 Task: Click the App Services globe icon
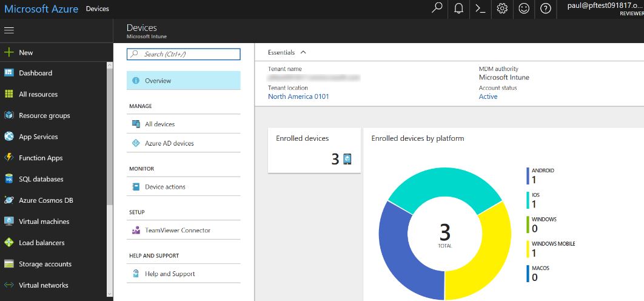pos(8,137)
